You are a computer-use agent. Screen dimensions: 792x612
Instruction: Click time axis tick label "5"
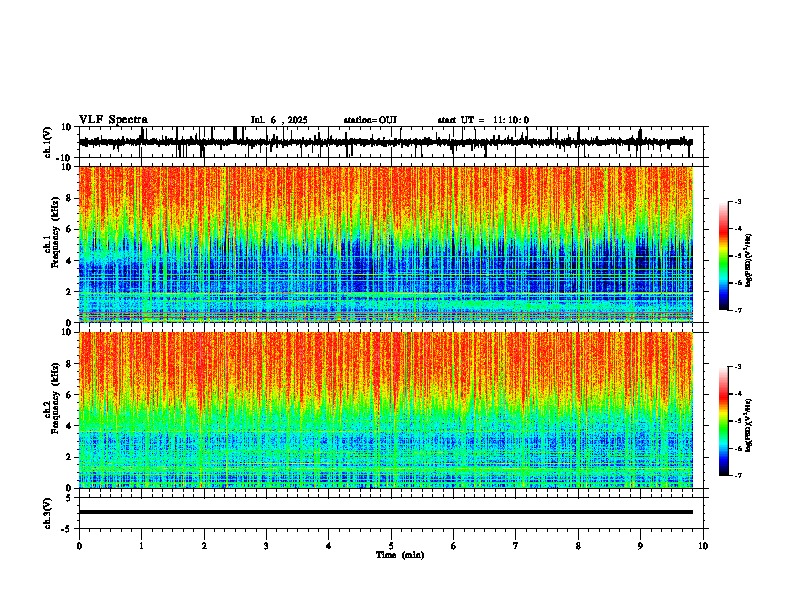click(391, 546)
